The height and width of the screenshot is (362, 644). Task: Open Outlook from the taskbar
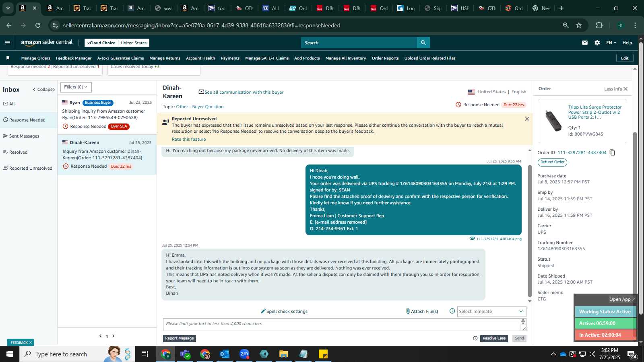coord(225,354)
